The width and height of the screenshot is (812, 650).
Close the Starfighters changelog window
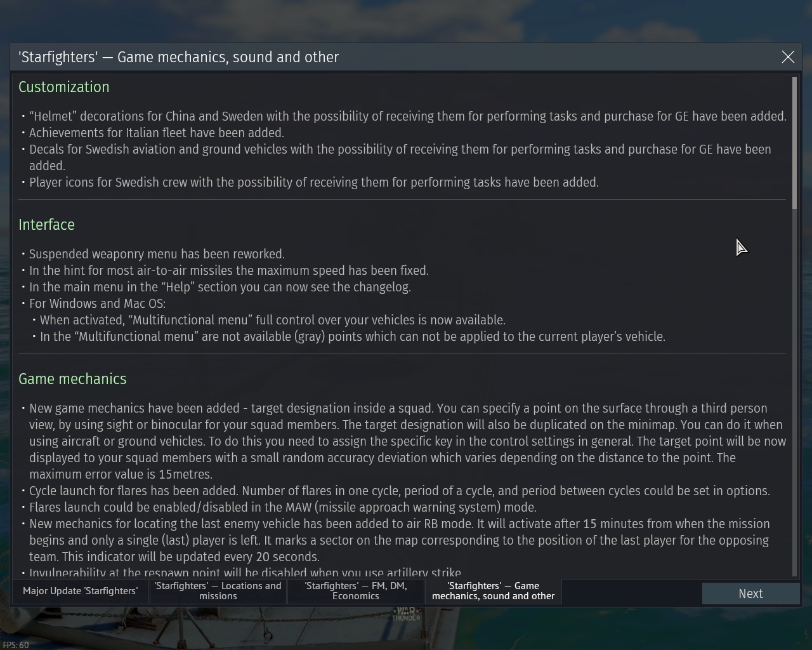(788, 57)
